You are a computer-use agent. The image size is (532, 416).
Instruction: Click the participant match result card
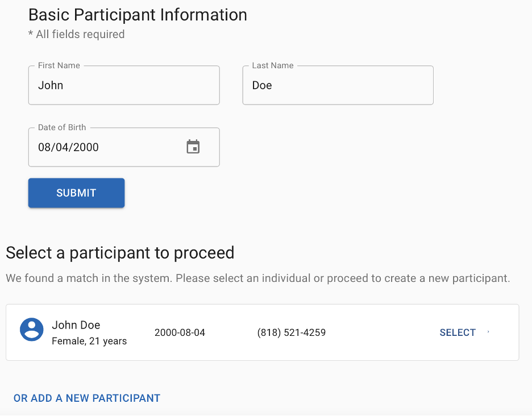[263, 332]
